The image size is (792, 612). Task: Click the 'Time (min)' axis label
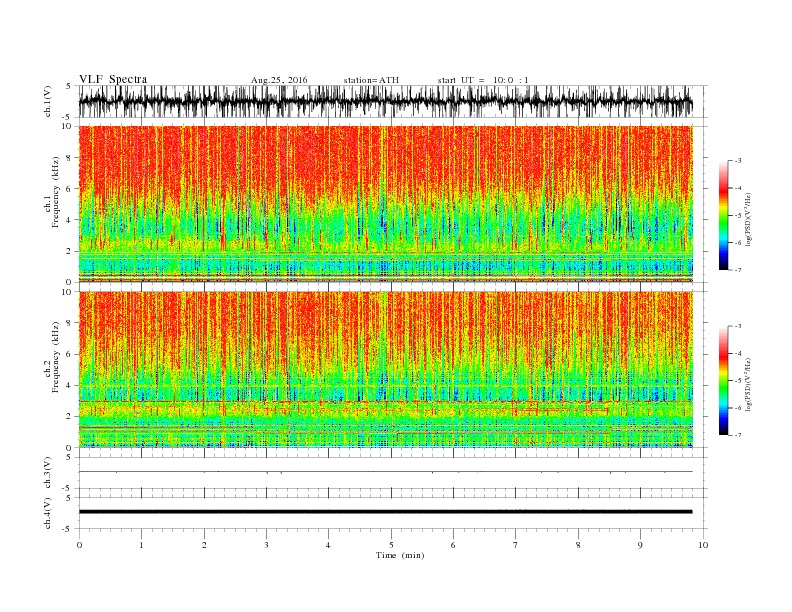point(400,555)
